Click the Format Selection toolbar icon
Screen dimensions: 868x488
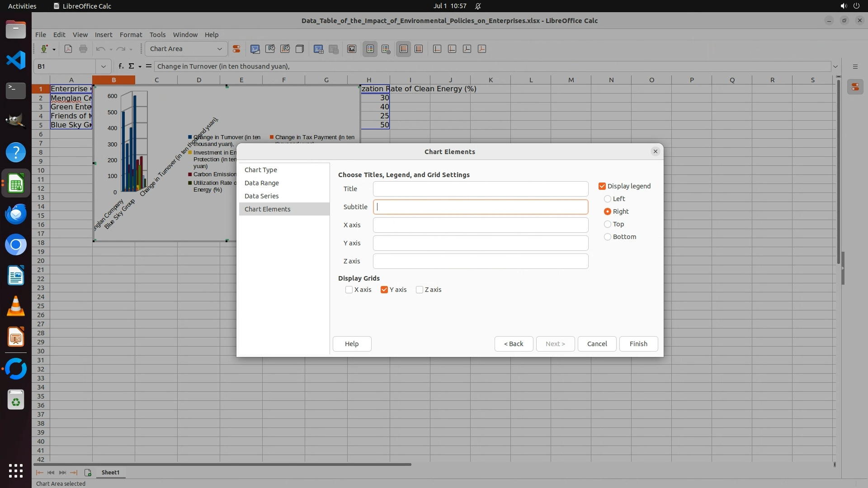click(x=236, y=49)
